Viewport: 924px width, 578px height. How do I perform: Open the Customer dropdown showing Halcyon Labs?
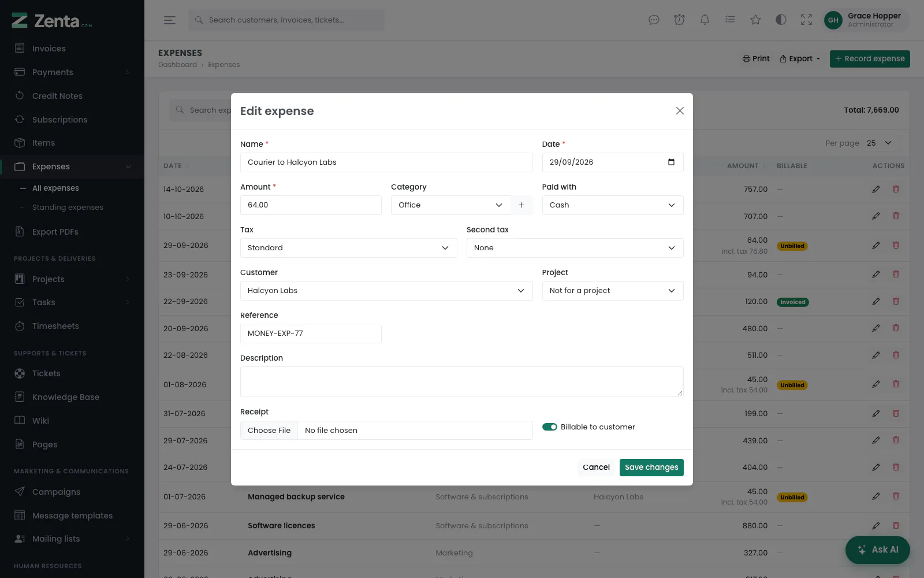386,291
